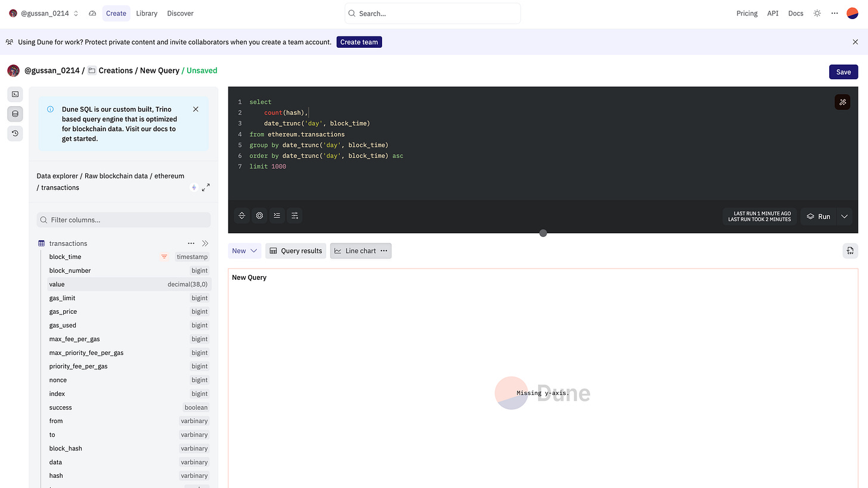Screen dimensions: 868x488
Task: Click the format query indent icon
Action: click(277, 216)
